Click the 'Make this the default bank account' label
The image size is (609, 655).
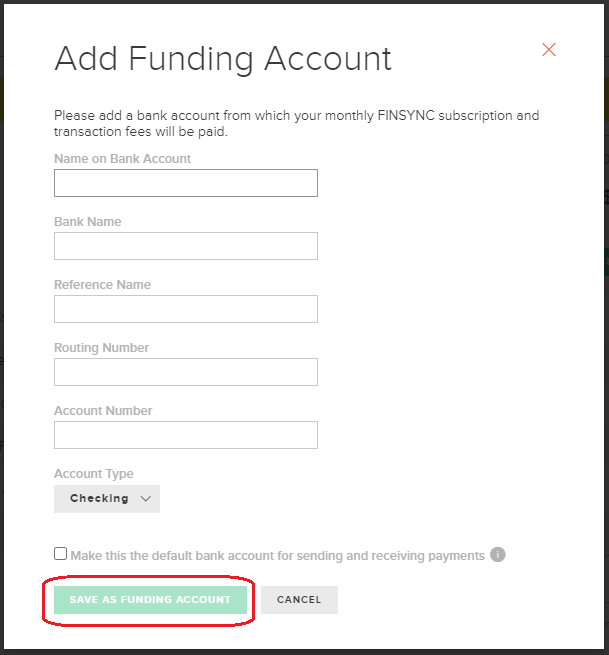[277, 556]
